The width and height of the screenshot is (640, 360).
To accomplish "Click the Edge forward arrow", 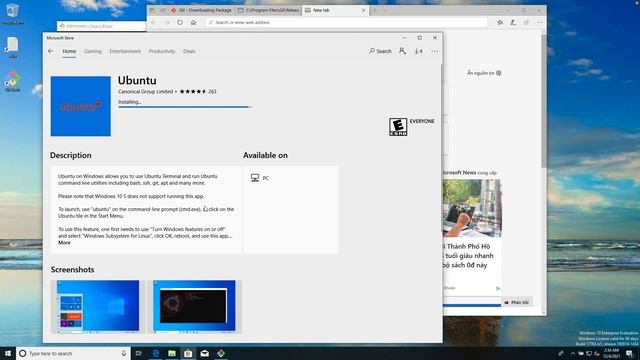I will click(x=167, y=22).
